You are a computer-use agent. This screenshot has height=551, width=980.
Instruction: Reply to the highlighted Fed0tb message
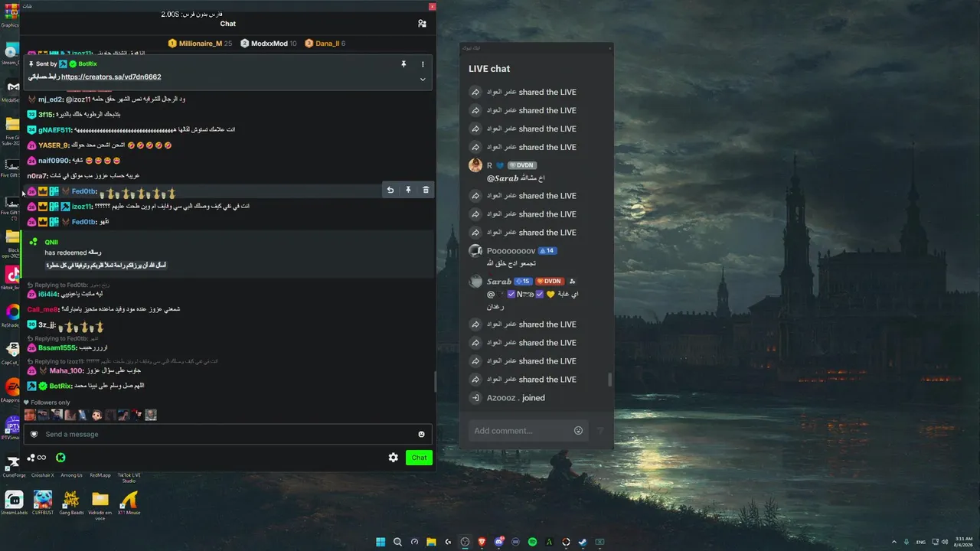pos(390,190)
